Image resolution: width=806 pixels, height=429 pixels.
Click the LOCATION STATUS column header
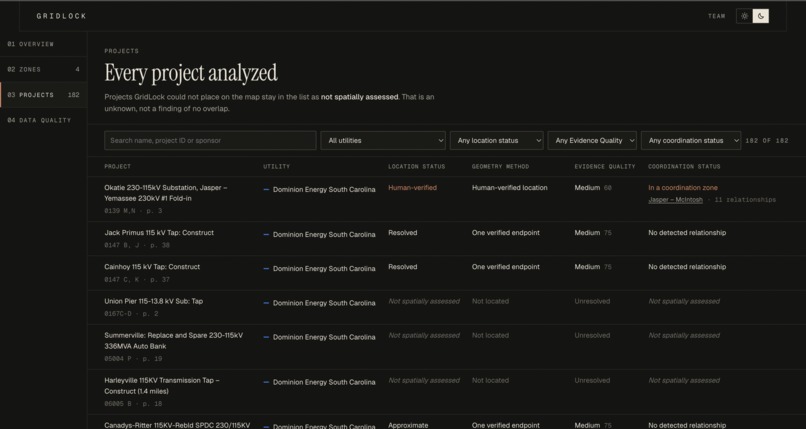tap(417, 166)
